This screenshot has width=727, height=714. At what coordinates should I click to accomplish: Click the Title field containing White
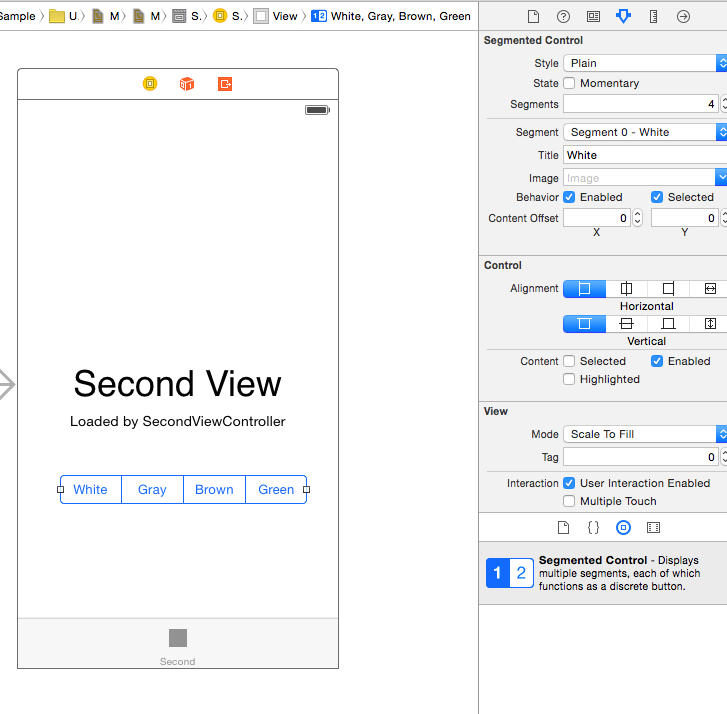coord(645,155)
